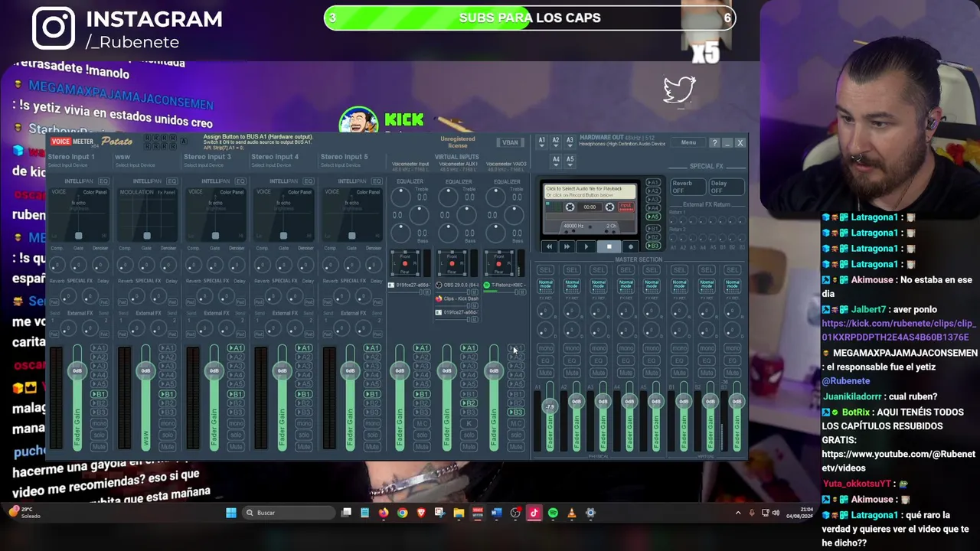This screenshot has height=551, width=980.
Task: Open VLC media player from the taskbar
Action: pos(571,513)
